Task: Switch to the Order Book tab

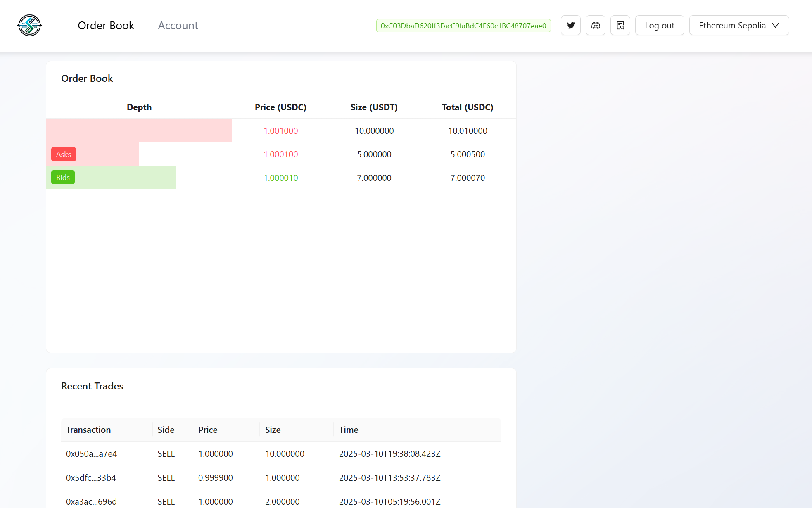Action: pyautogui.click(x=106, y=26)
